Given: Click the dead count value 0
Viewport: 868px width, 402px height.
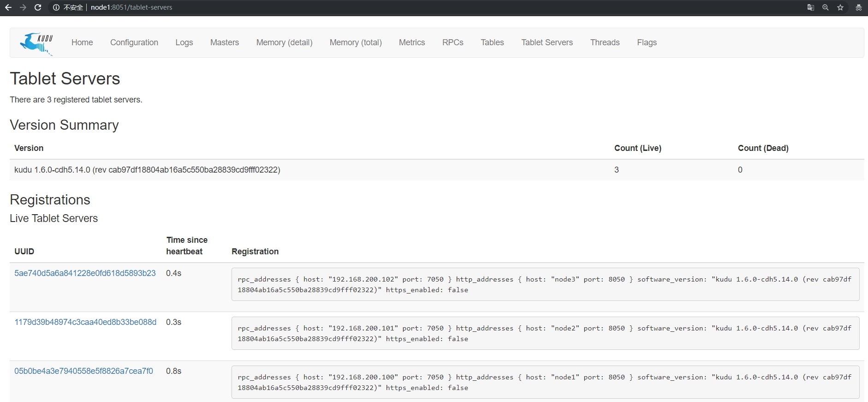Looking at the screenshot, I should tap(740, 170).
